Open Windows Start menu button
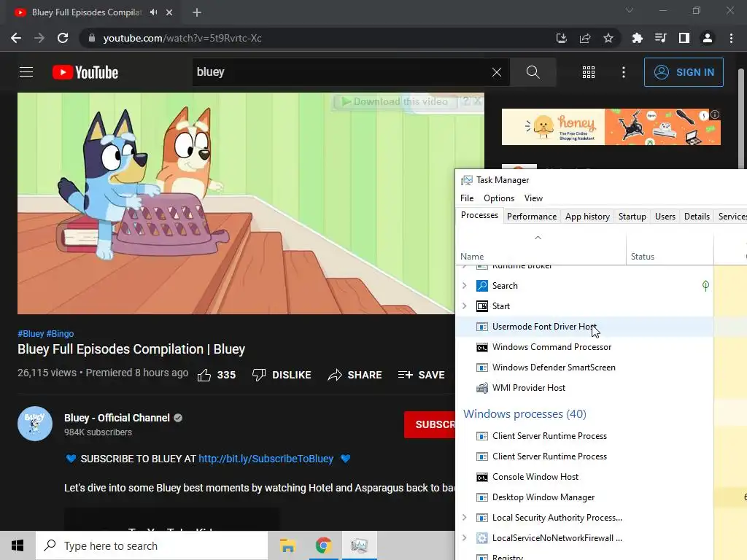This screenshot has width=747, height=560. (x=18, y=545)
